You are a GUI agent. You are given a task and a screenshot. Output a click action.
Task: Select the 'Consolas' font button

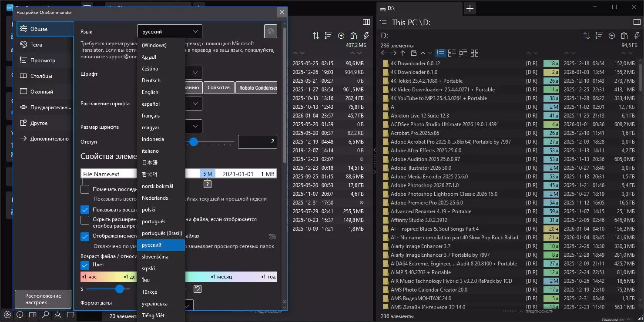click(219, 87)
